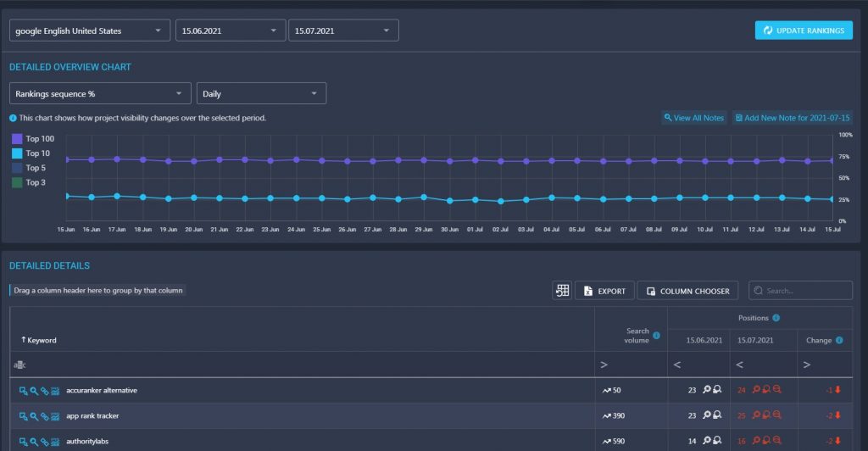
Task: Open the first action icon for authoritylabs
Action: point(23,442)
